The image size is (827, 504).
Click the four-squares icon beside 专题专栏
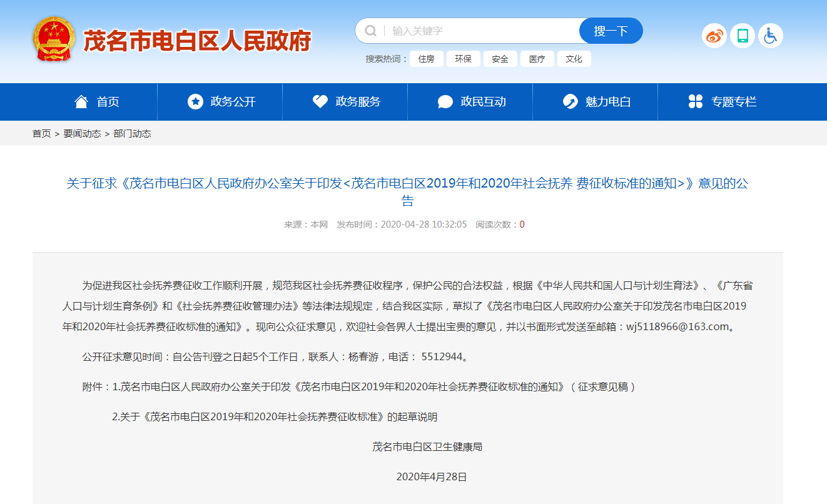(x=696, y=101)
